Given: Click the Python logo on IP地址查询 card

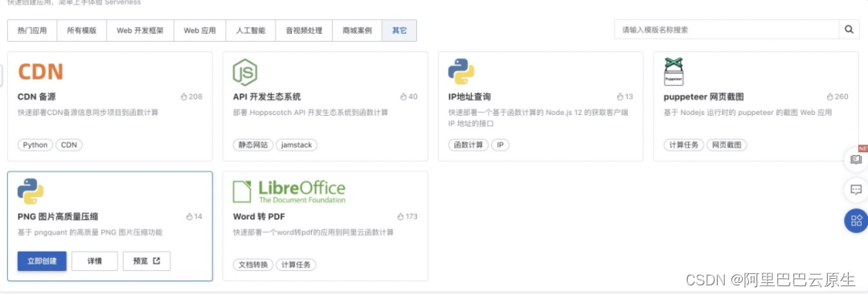Looking at the screenshot, I should click(x=461, y=72).
